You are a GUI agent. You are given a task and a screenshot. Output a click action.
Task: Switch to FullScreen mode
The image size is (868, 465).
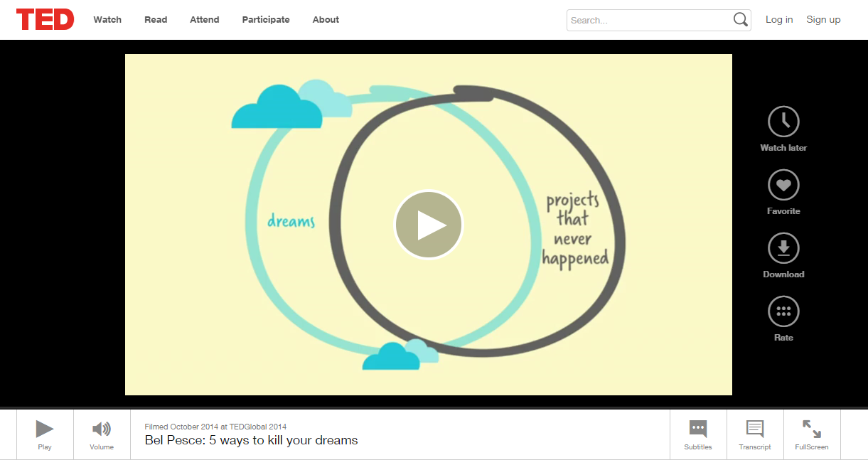(812, 434)
